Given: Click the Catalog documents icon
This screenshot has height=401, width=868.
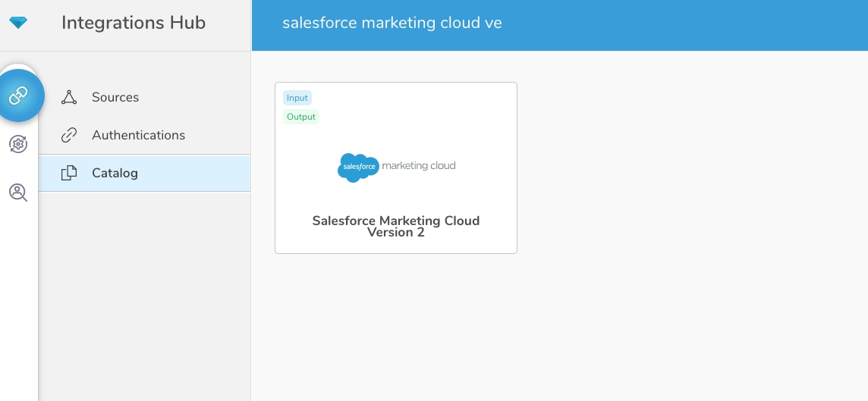Looking at the screenshot, I should [x=69, y=173].
